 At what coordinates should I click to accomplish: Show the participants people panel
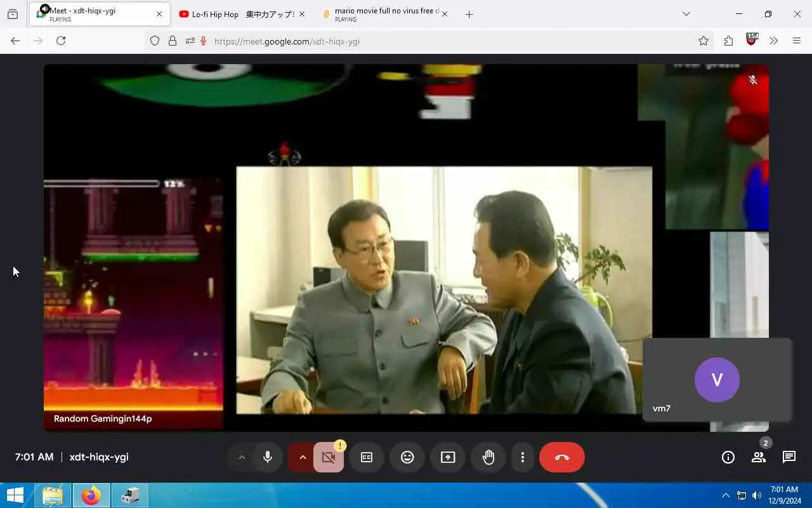point(759,457)
